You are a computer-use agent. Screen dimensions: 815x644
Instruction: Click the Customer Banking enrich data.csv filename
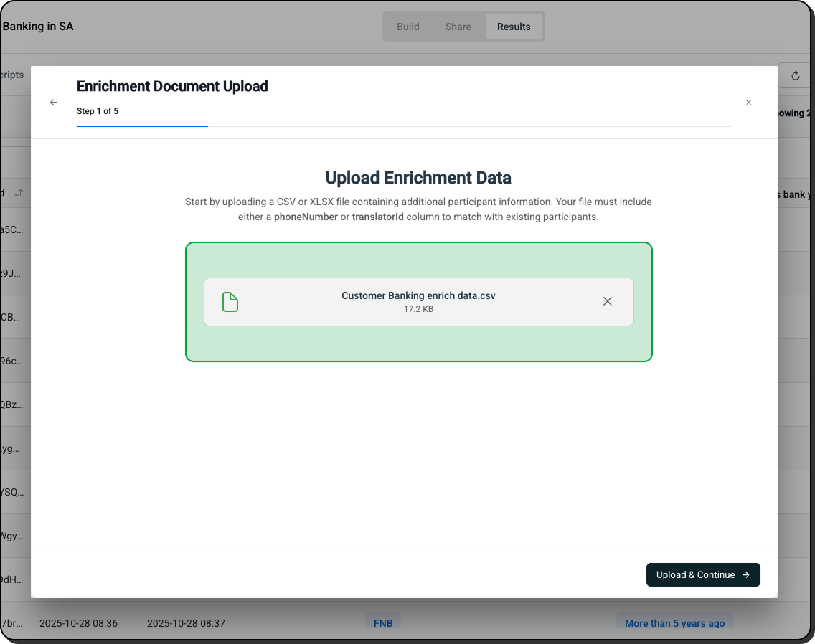click(418, 295)
